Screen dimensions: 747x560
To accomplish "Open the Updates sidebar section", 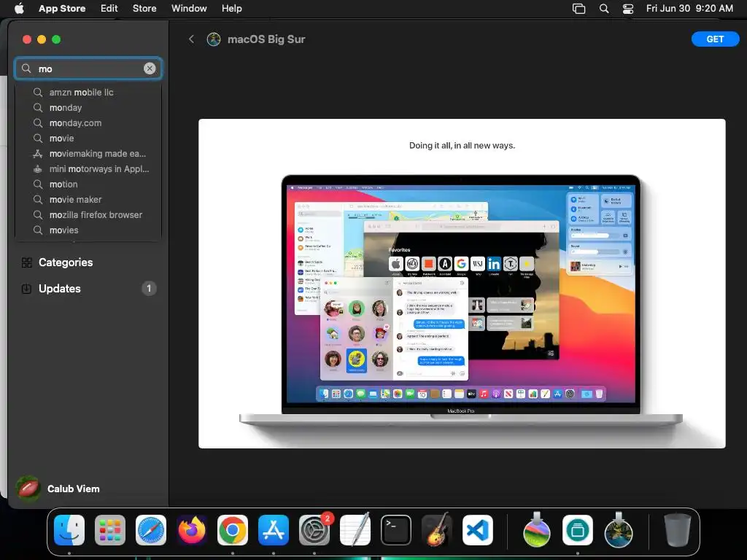I will click(x=88, y=289).
